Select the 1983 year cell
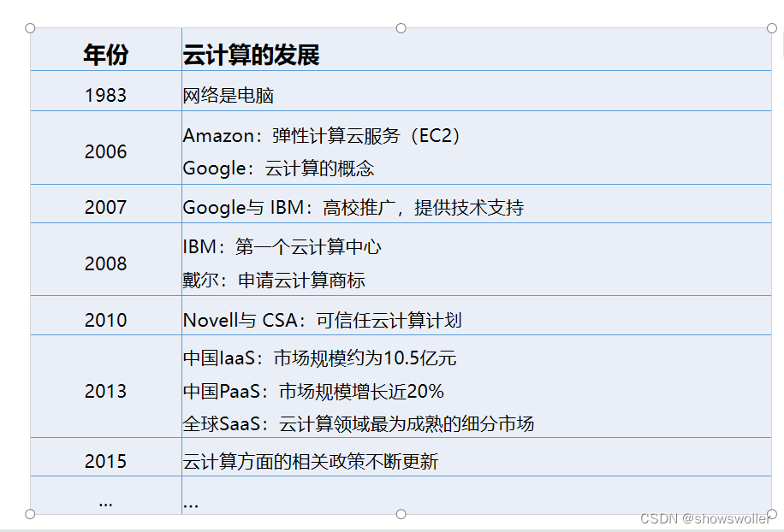Screen dimensions: 784x532 105,92
